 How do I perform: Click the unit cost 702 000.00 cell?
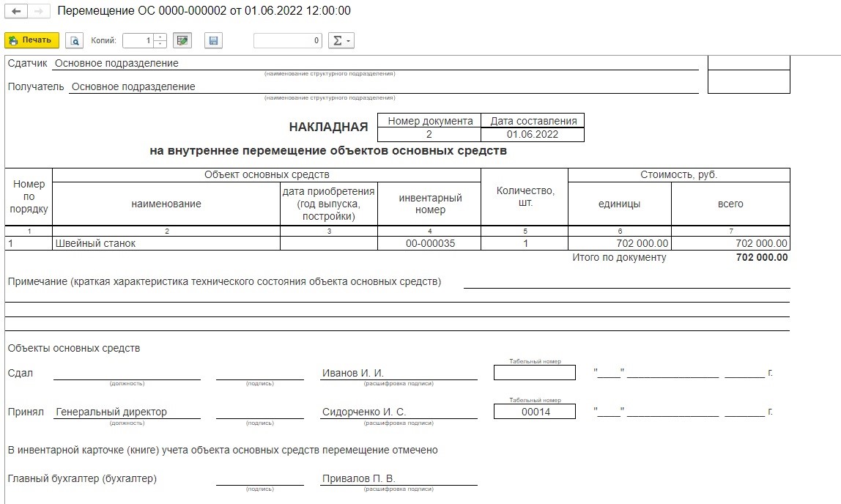pyautogui.click(x=620, y=243)
